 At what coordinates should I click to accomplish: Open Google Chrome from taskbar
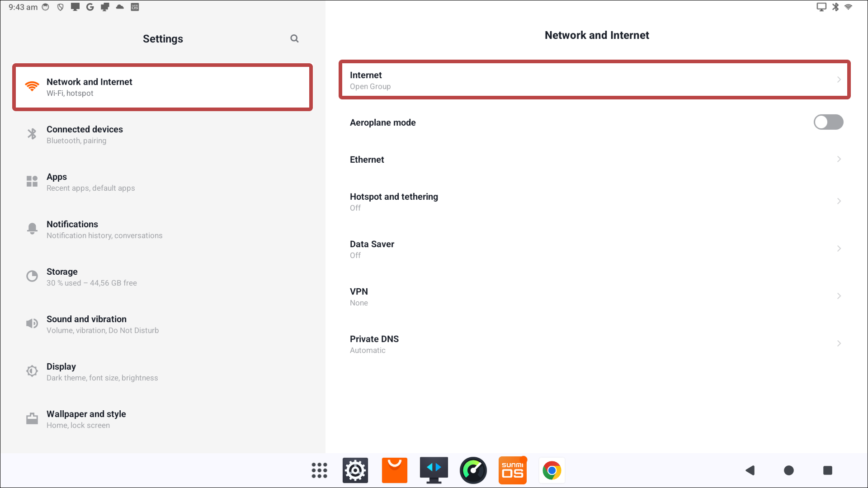tap(552, 470)
